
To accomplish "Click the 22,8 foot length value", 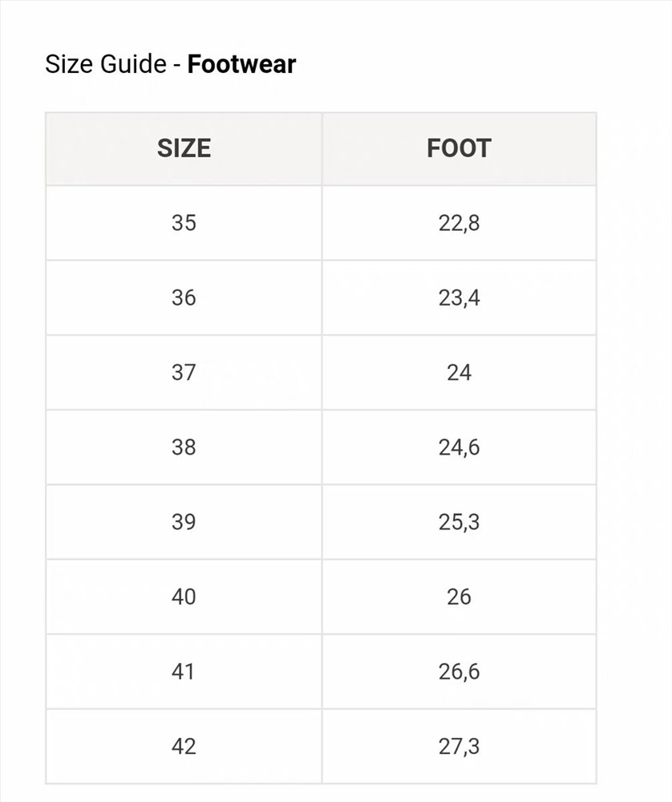I will 459,223.
